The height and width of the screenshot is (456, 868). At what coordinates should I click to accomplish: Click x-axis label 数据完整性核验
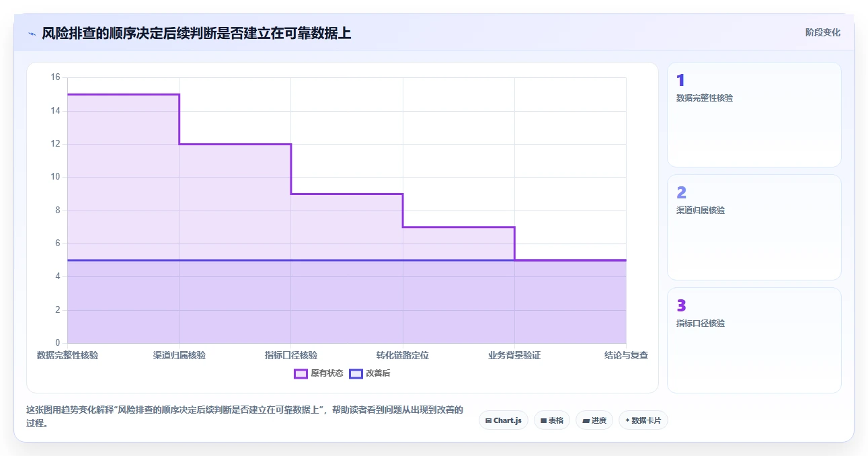[67, 355]
